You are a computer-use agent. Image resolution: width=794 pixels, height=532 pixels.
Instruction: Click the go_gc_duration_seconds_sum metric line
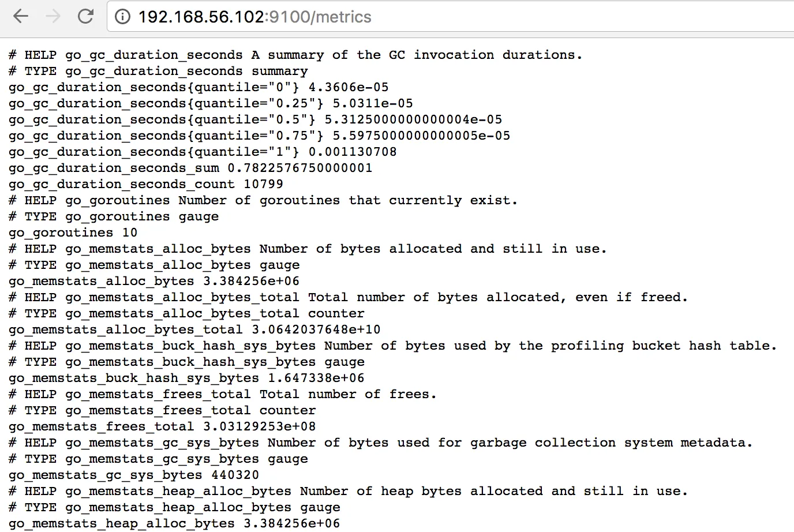(190, 168)
